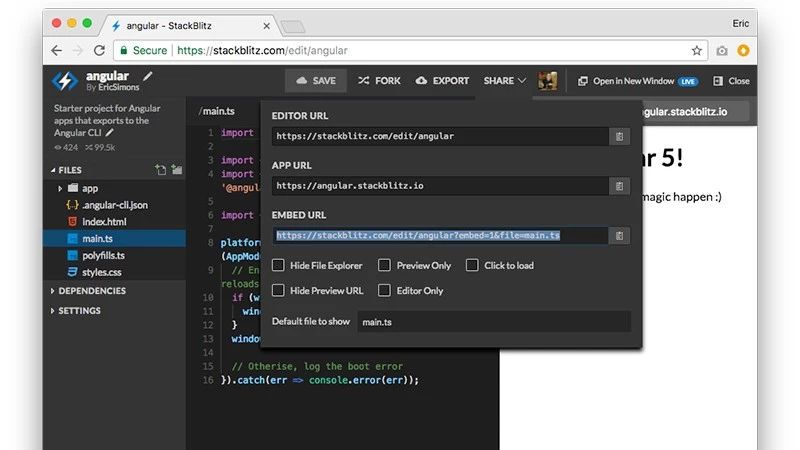Click the StackBlitz lightning logo
The image size is (800, 450).
[65, 81]
